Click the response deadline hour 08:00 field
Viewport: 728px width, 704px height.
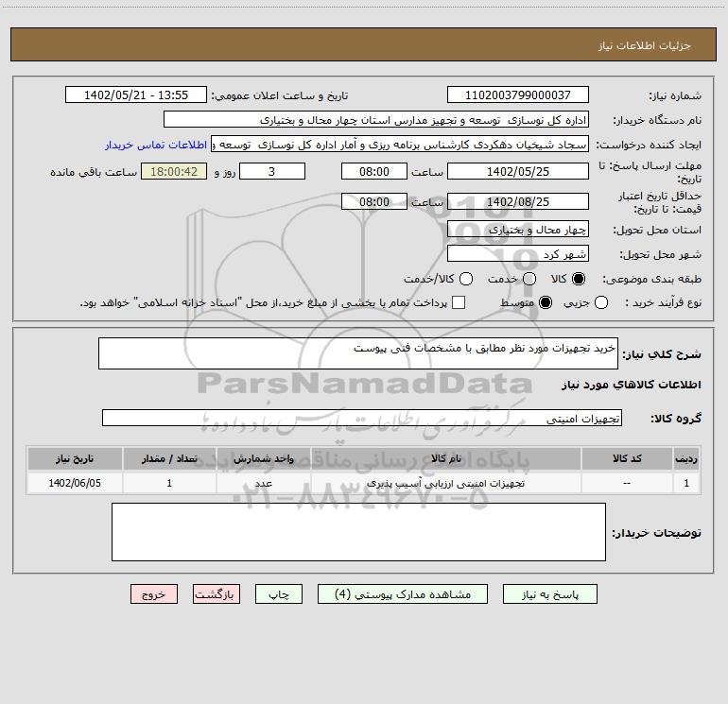click(374, 171)
